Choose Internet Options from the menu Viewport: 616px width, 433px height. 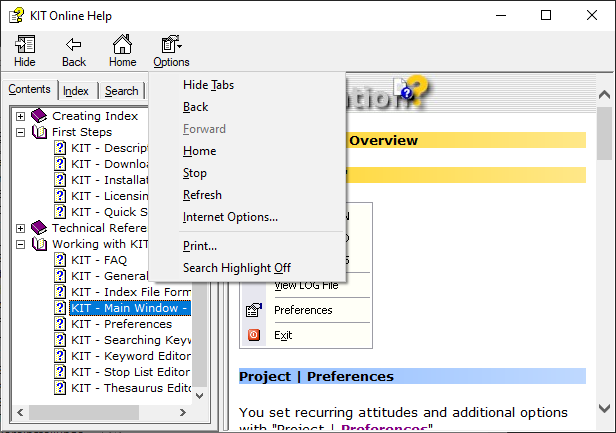point(230,217)
